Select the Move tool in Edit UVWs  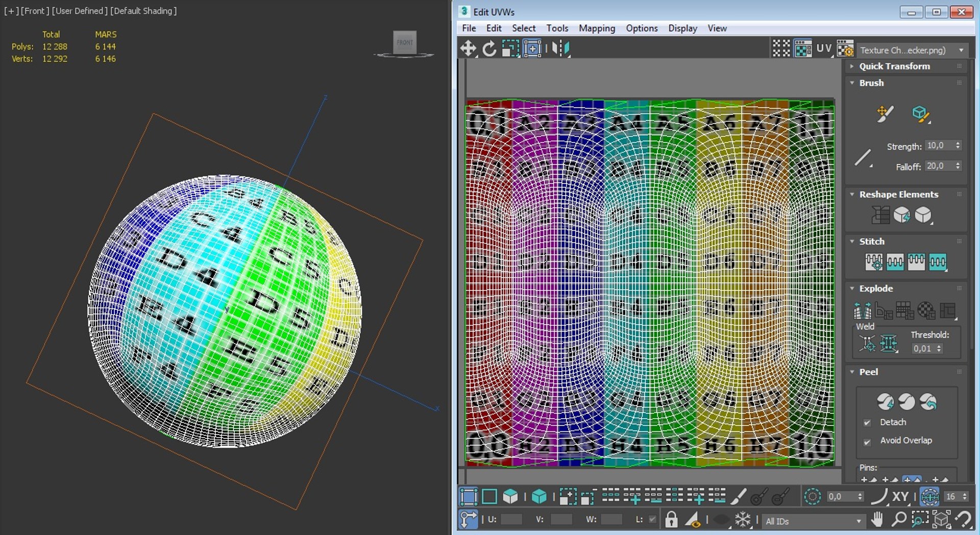pyautogui.click(x=468, y=48)
